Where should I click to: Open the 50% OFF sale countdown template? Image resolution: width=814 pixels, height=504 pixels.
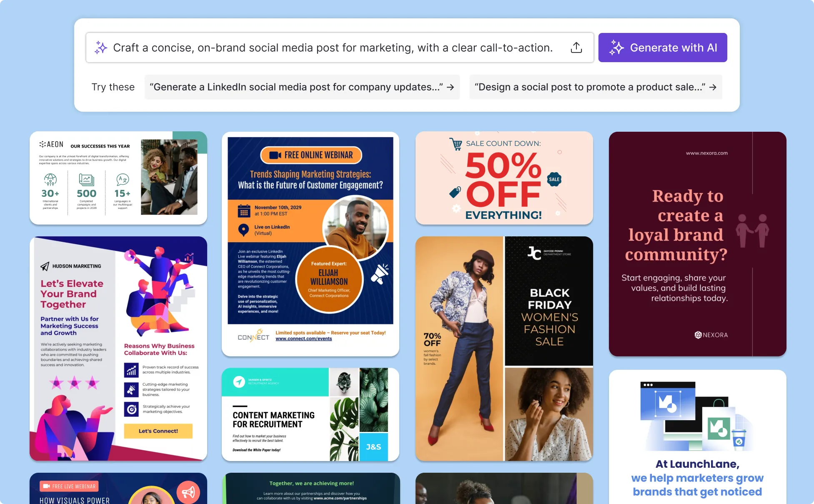pos(504,178)
